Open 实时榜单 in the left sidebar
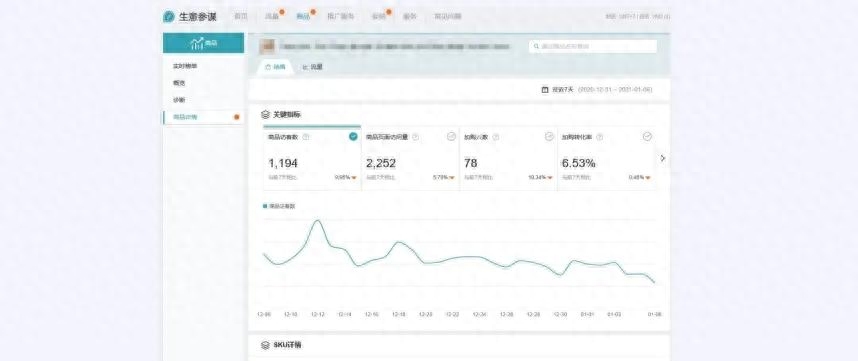 (x=185, y=66)
